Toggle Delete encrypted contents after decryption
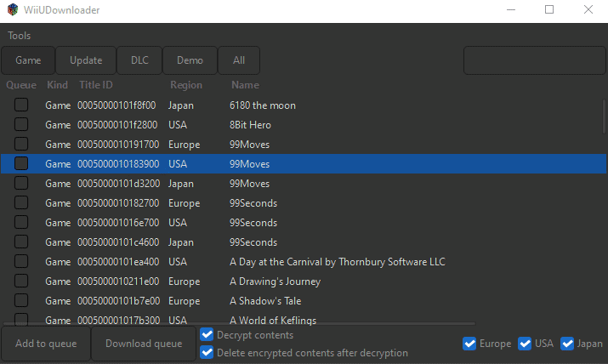This screenshot has width=608, height=364. click(207, 352)
